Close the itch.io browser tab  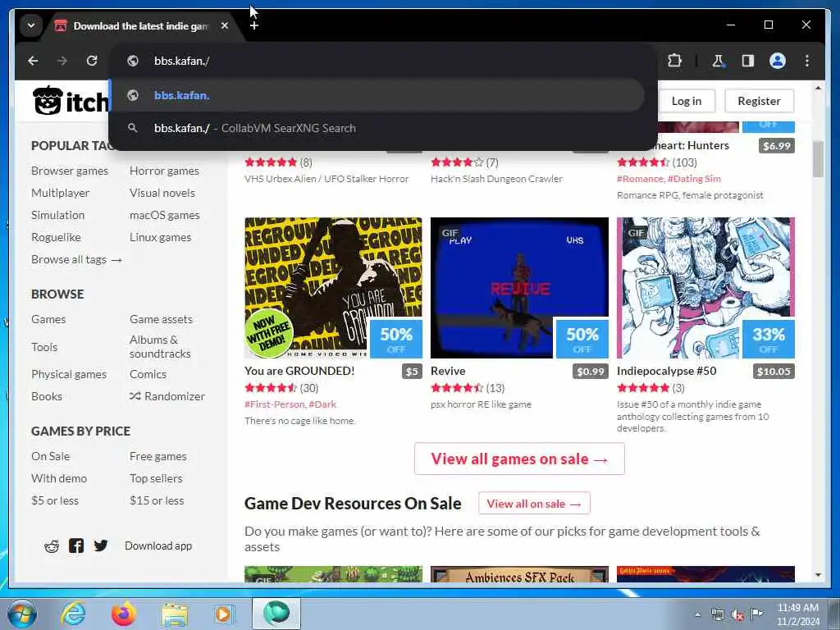[x=225, y=25]
